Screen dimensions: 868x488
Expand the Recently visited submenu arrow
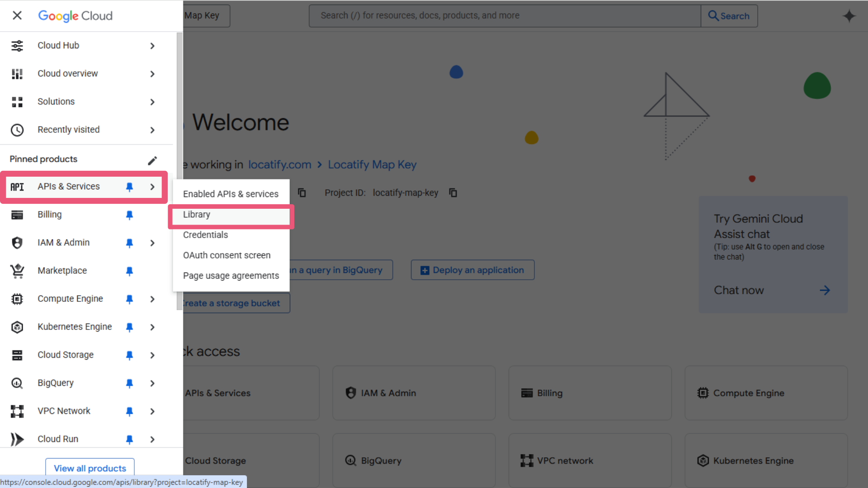[x=152, y=130]
